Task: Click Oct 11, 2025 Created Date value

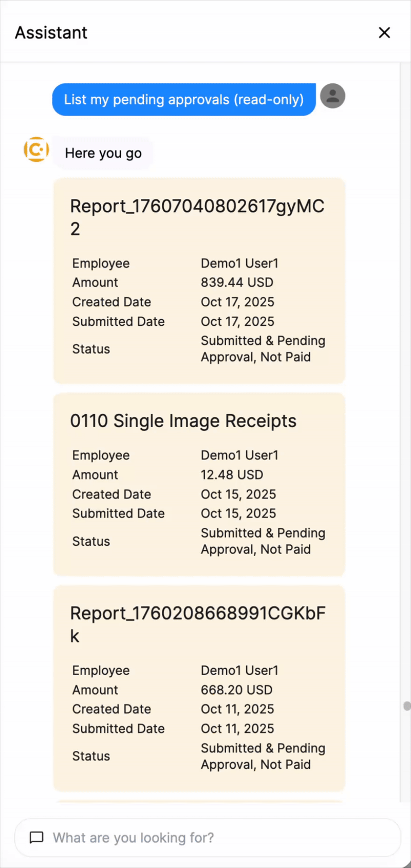Action: coord(237,709)
